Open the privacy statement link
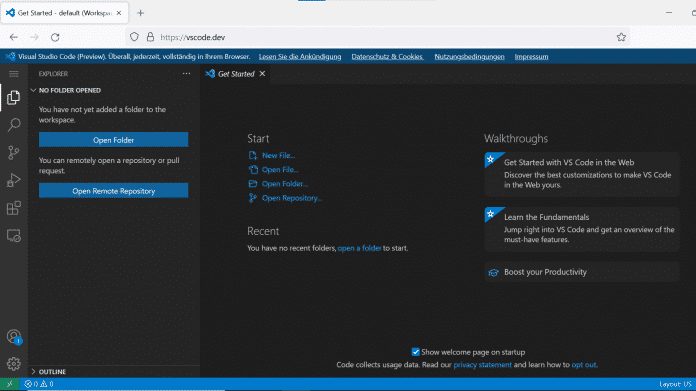Viewport: 696px width, 391px height. [482, 365]
